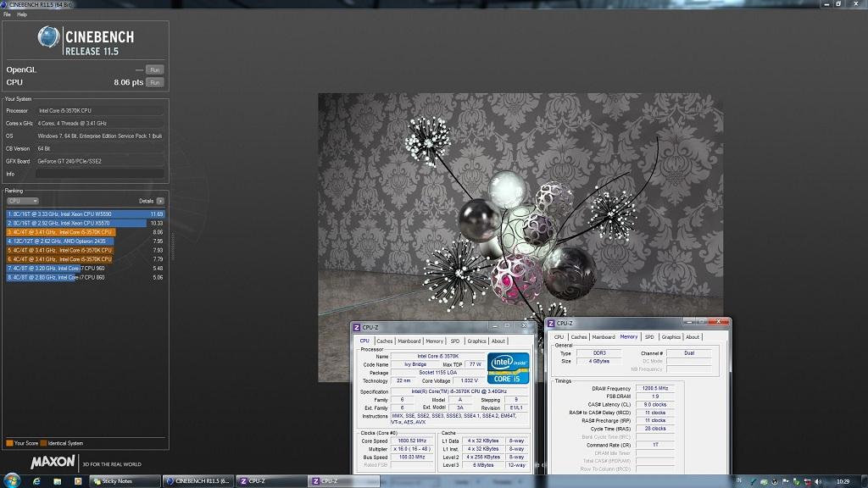Select ranking row 3 Core i5-3570K 8.06

(86, 232)
